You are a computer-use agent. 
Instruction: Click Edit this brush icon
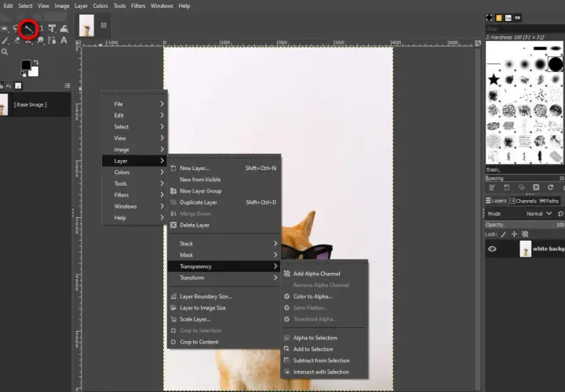492,187
